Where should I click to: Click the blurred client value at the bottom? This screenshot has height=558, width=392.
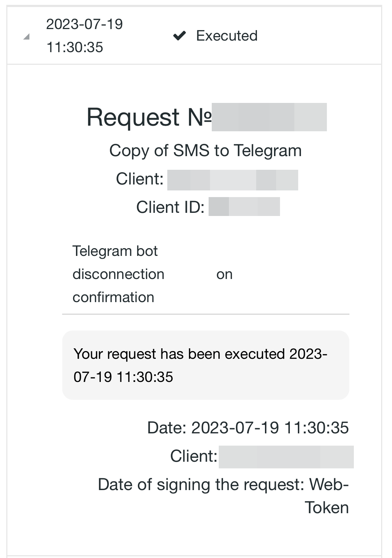click(x=286, y=457)
